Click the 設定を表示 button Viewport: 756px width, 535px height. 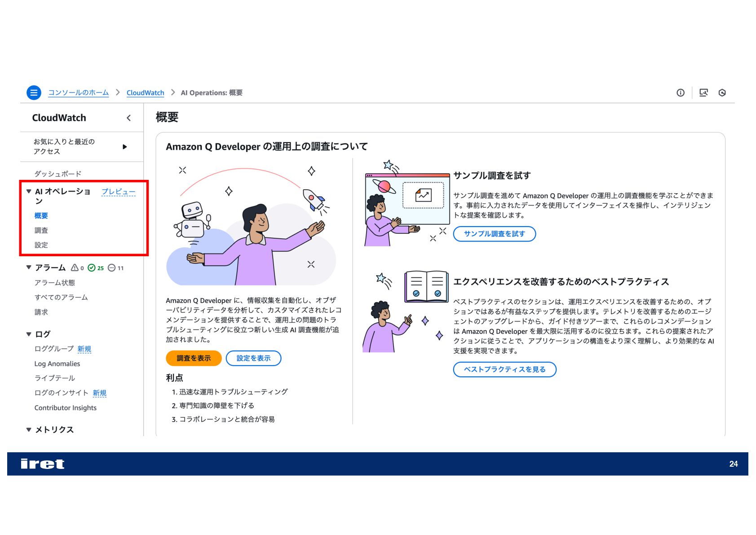coord(253,358)
